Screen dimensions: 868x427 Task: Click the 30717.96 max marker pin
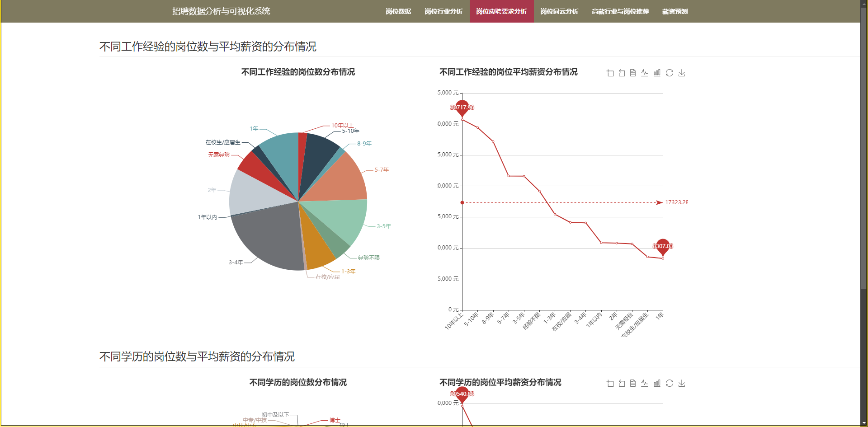(x=462, y=108)
